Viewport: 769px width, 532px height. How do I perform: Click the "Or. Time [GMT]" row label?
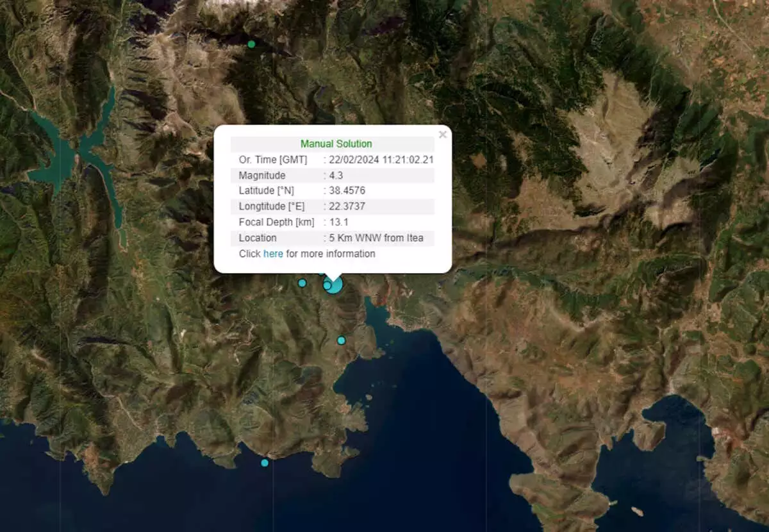(273, 160)
